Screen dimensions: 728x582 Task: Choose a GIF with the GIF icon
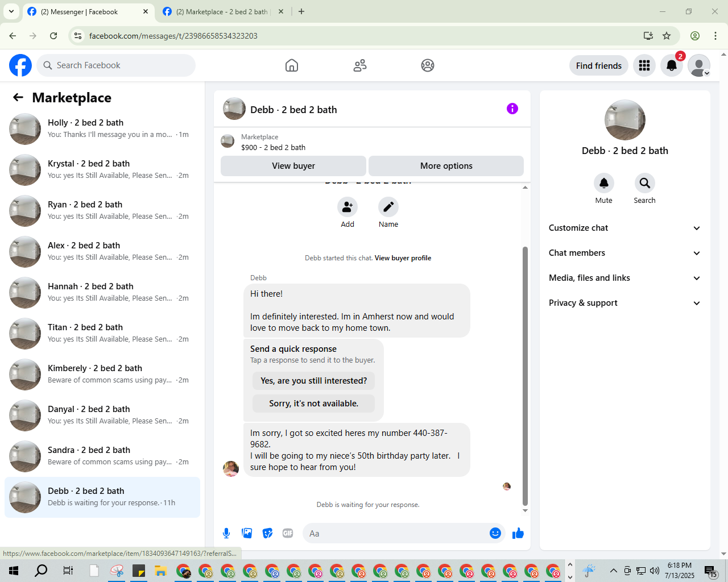tap(288, 533)
